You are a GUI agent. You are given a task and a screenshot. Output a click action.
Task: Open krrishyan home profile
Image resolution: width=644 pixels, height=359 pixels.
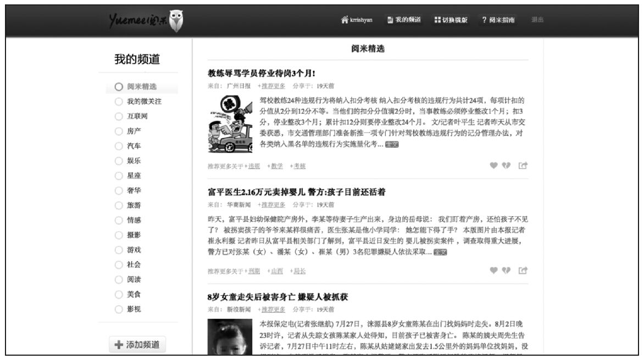(x=357, y=20)
